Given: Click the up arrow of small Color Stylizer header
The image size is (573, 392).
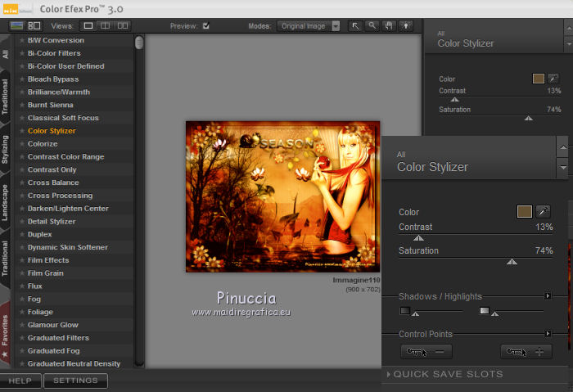Looking at the screenshot, I should (568, 28).
